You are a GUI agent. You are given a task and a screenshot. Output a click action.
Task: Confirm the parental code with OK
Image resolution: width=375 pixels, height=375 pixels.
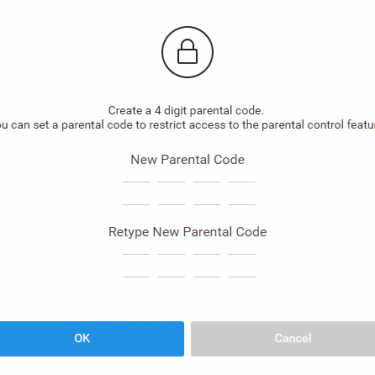coord(92,339)
